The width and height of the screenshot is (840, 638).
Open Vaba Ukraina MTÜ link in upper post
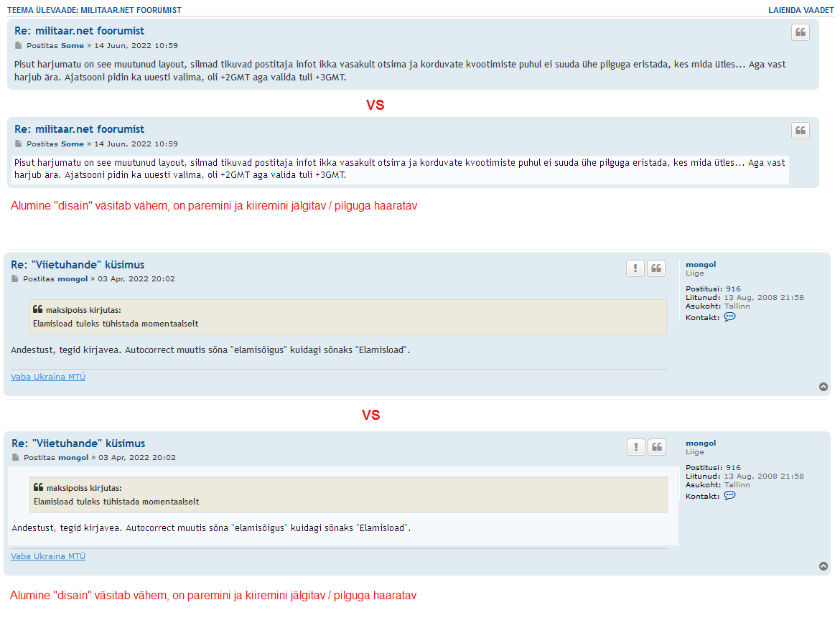tap(48, 377)
